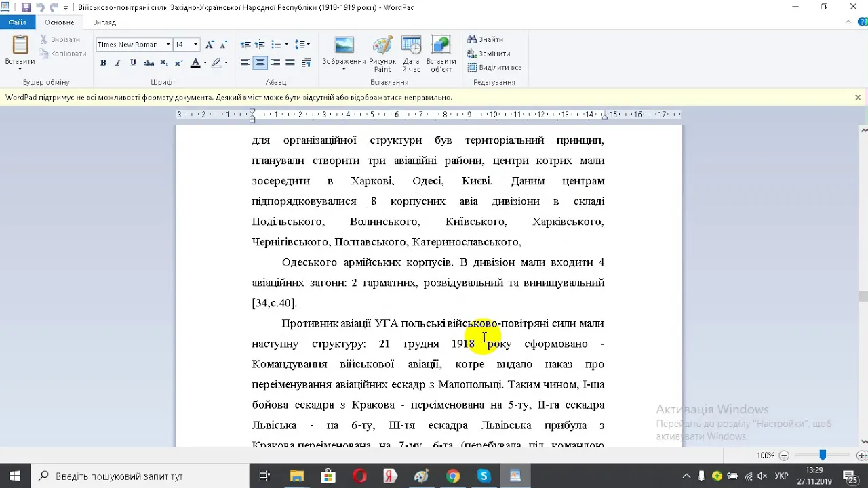Click the first-line indent marker on the ruler
This screenshot has height=488, width=868.
coord(252,112)
